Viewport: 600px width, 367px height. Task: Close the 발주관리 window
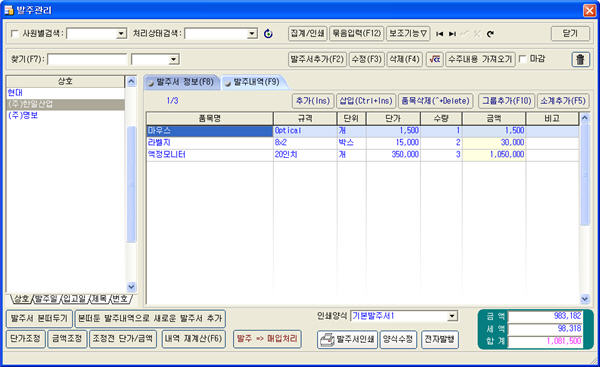[589, 10]
